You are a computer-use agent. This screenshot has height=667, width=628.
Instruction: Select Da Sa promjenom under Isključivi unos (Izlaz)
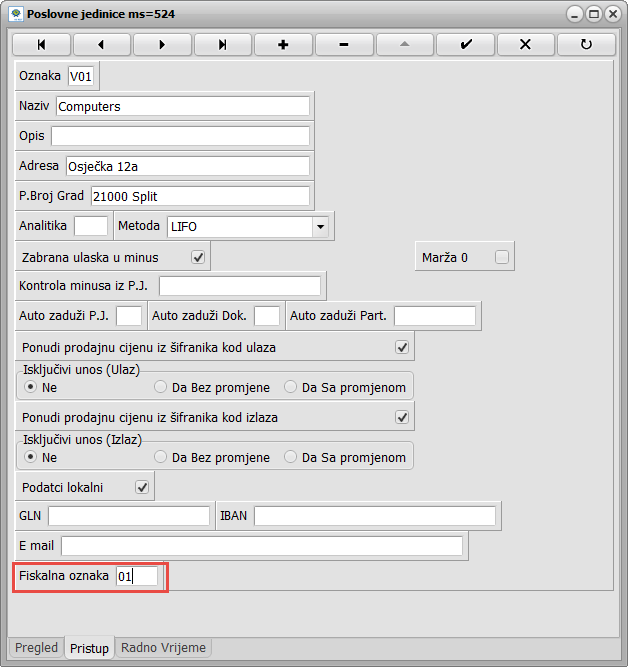coord(291,457)
